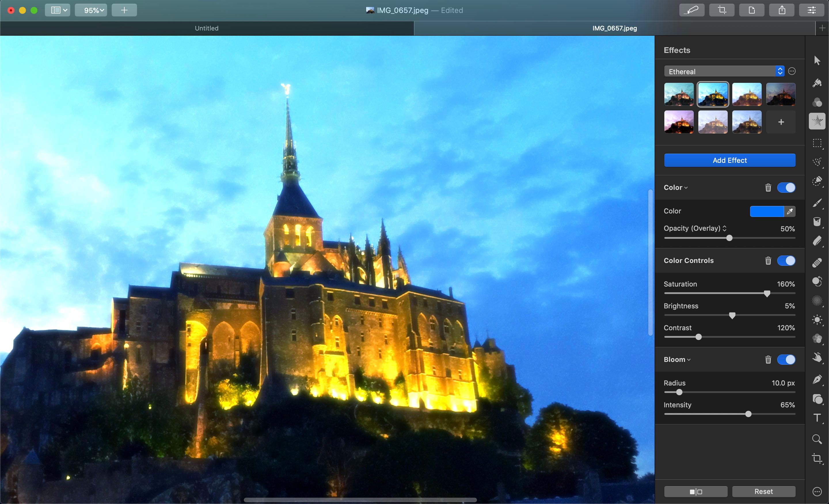Click the vertical scrollbar beside the canvas
The height and width of the screenshot is (504, 829).
point(651,262)
